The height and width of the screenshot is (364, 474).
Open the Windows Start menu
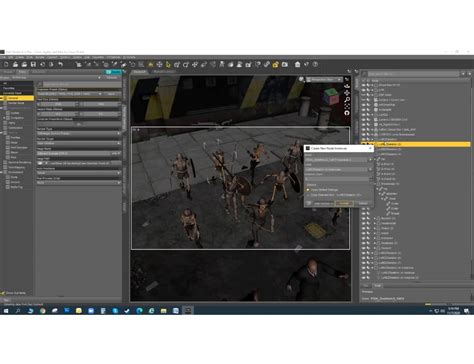pyautogui.click(x=6, y=311)
